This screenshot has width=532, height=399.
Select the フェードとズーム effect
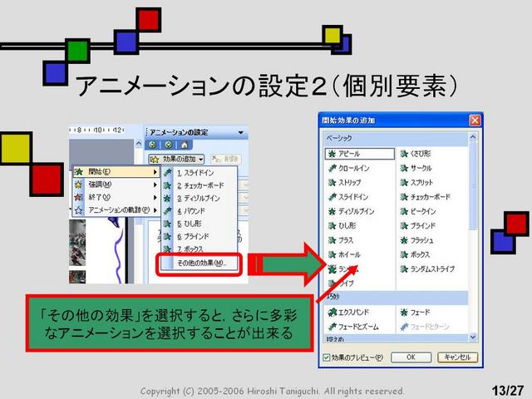click(x=353, y=327)
